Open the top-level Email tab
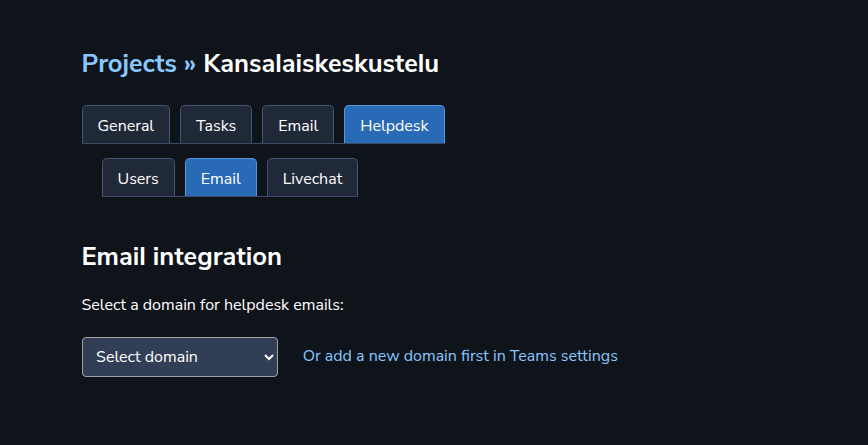The height and width of the screenshot is (445, 868). (x=298, y=125)
